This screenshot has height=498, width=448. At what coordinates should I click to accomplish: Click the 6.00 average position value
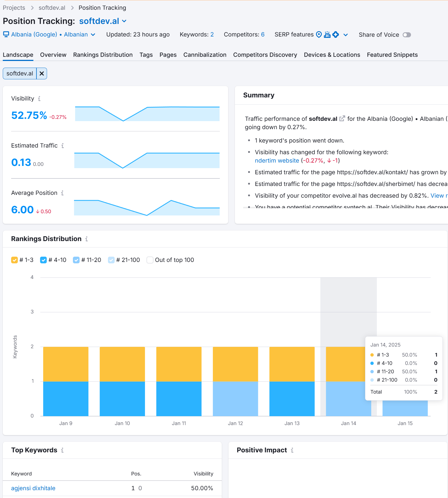click(x=22, y=210)
